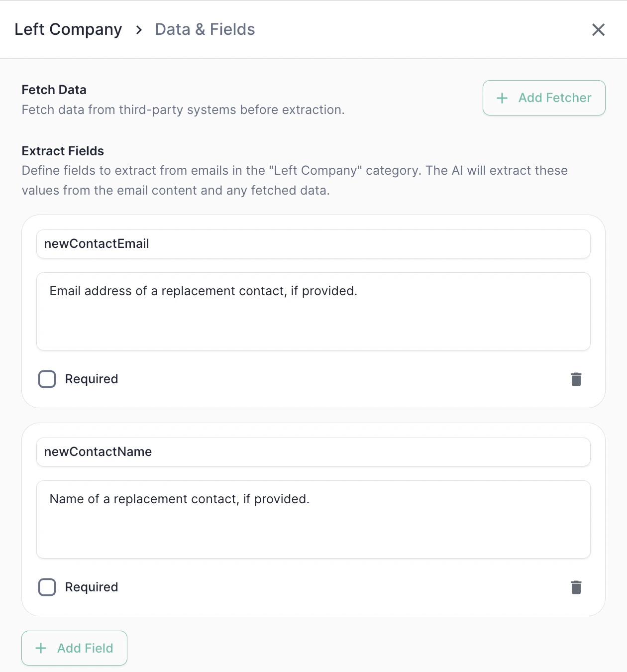Delete the newContactName field via trash icon
Image resolution: width=627 pixels, height=672 pixels.
click(x=576, y=587)
